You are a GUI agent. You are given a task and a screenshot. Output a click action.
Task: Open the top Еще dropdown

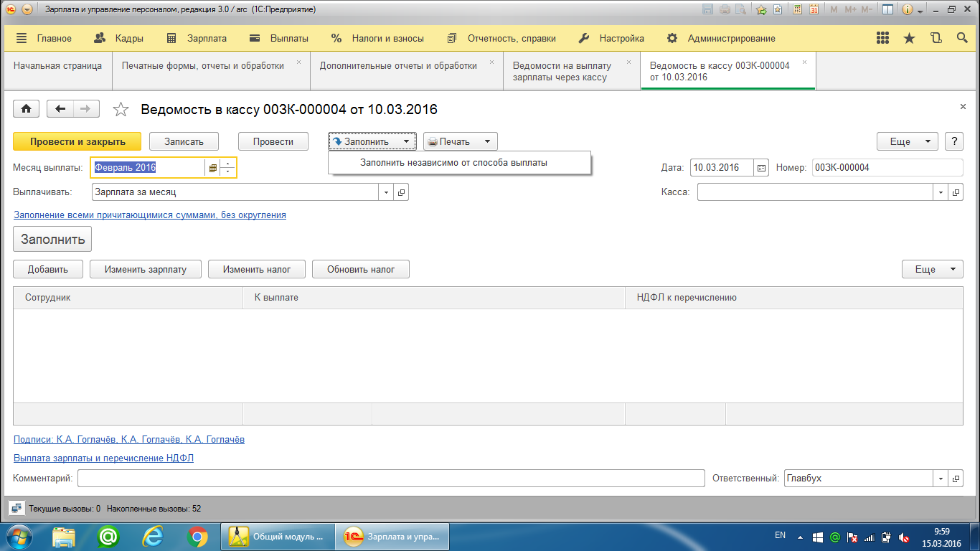point(908,141)
